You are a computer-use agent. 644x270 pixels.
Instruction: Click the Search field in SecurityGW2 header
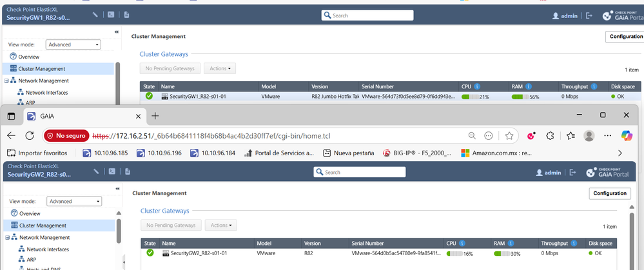(x=360, y=172)
